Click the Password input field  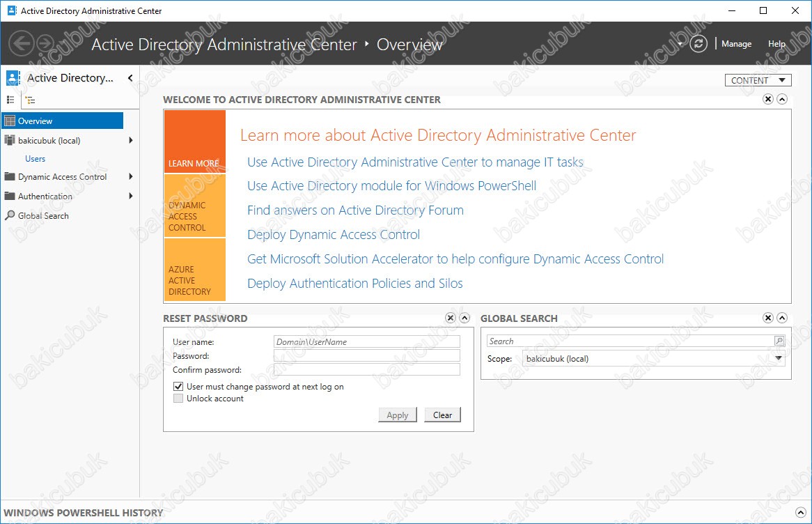coord(366,355)
